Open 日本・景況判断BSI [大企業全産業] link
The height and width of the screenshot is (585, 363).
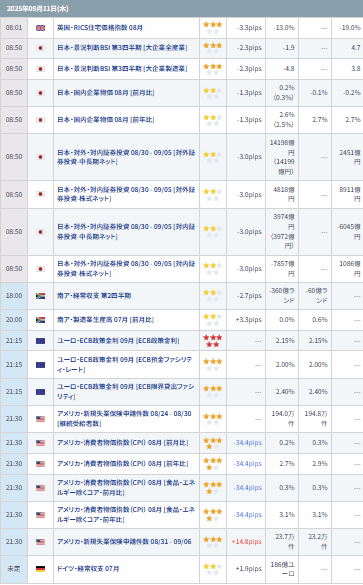click(122, 48)
